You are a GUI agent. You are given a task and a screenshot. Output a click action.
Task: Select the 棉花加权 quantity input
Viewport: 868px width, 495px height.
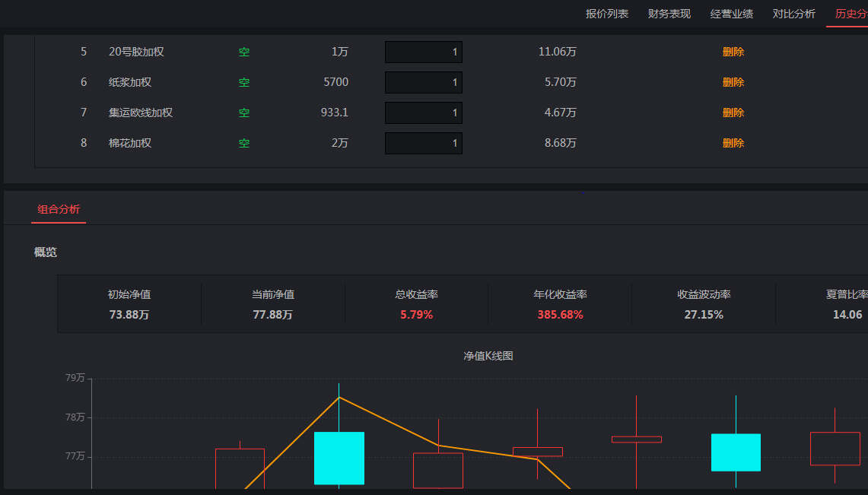tap(423, 143)
